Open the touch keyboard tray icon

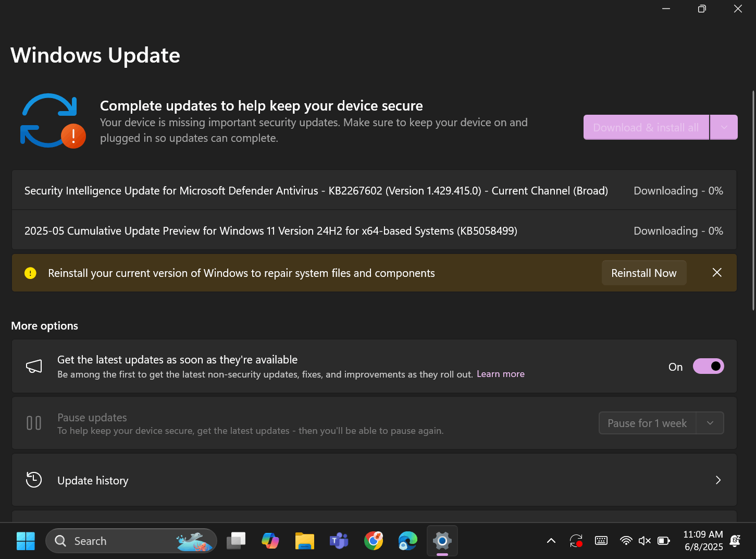[601, 541]
